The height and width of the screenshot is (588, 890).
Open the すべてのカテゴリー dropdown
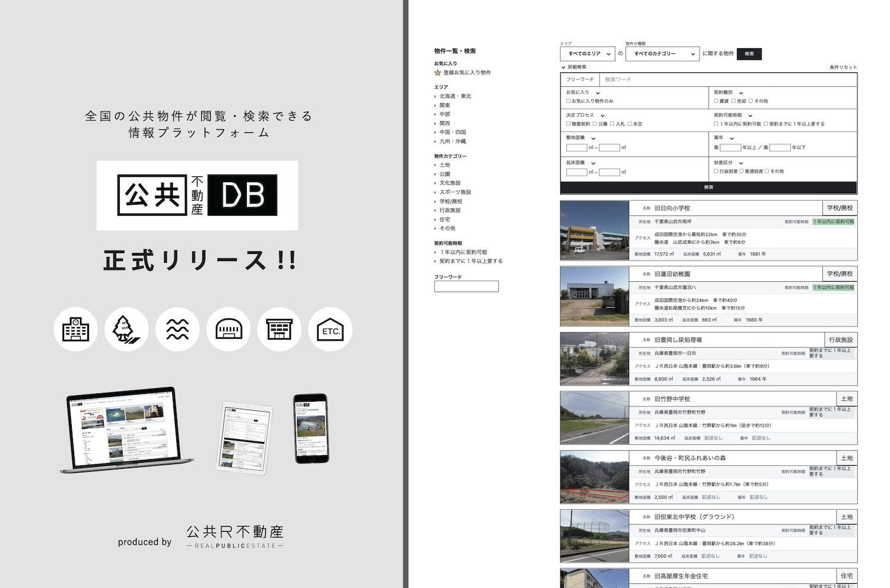(x=663, y=54)
